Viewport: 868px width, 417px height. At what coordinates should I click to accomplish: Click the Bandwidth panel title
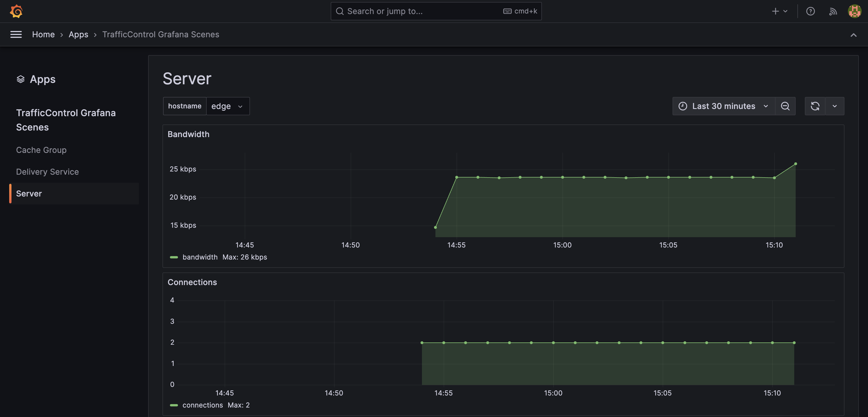[188, 134]
